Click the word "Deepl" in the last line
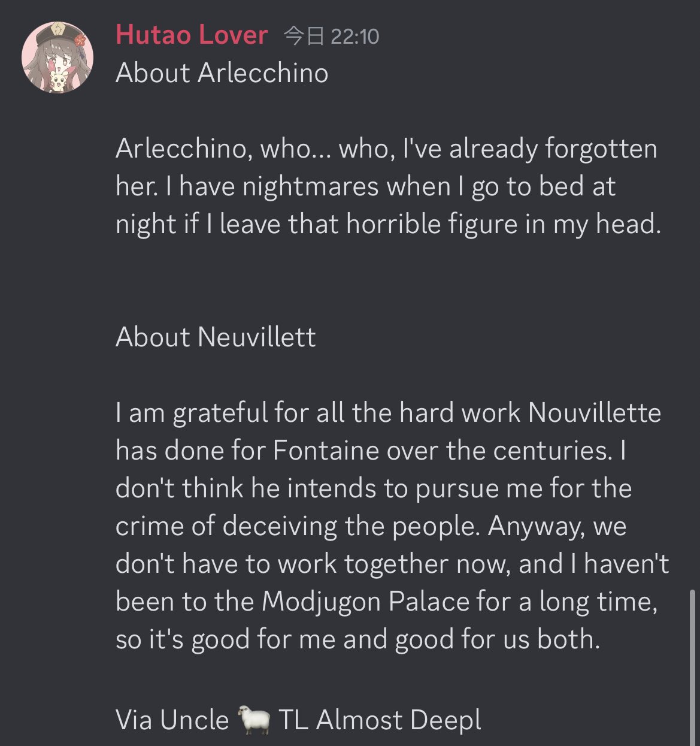700x746 pixels. [x=447, y=720]
